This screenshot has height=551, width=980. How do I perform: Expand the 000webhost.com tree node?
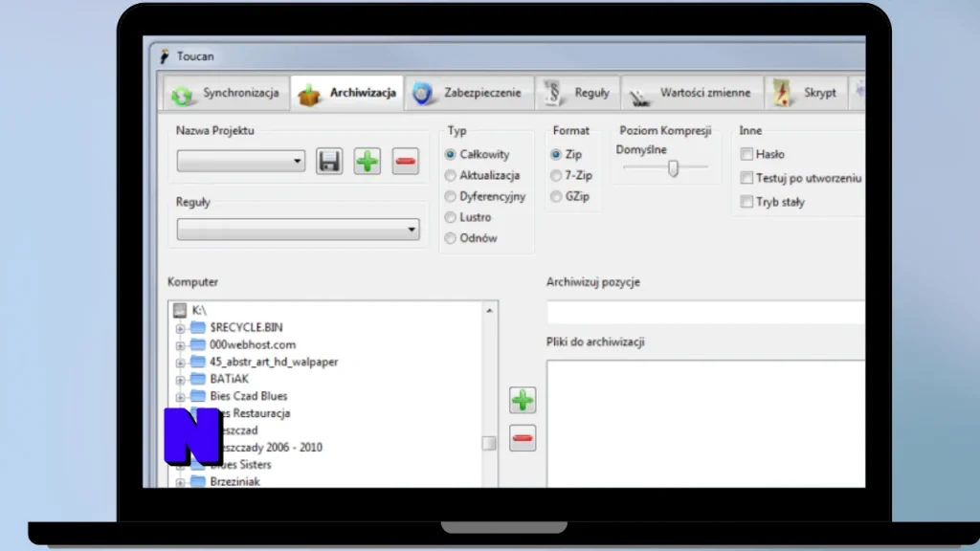180,344
